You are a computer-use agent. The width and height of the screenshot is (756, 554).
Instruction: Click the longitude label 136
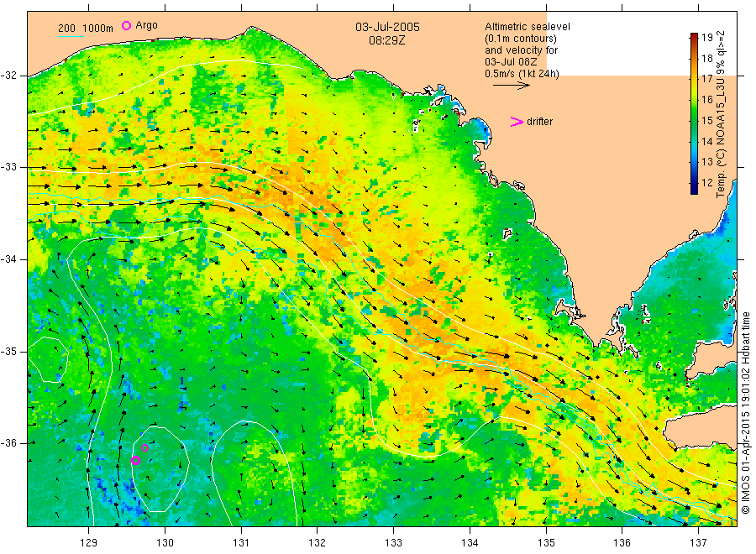coord(622,543)
